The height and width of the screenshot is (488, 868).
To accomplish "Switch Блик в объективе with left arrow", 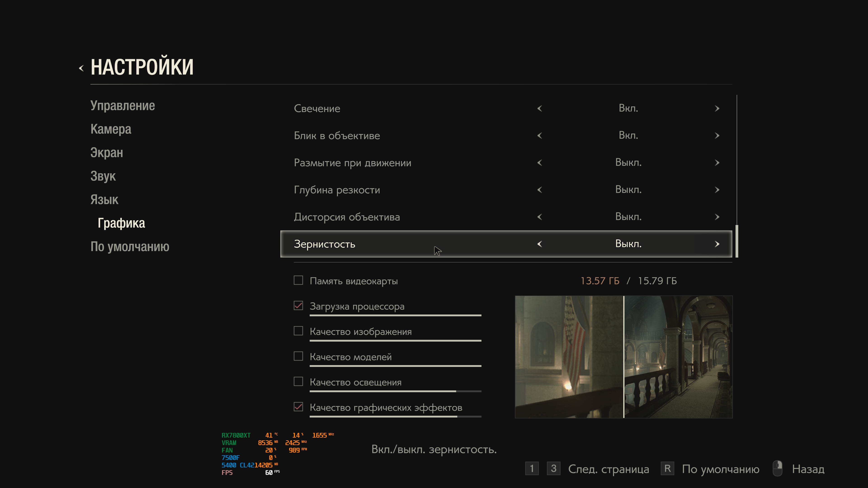I will click(540, 135).
